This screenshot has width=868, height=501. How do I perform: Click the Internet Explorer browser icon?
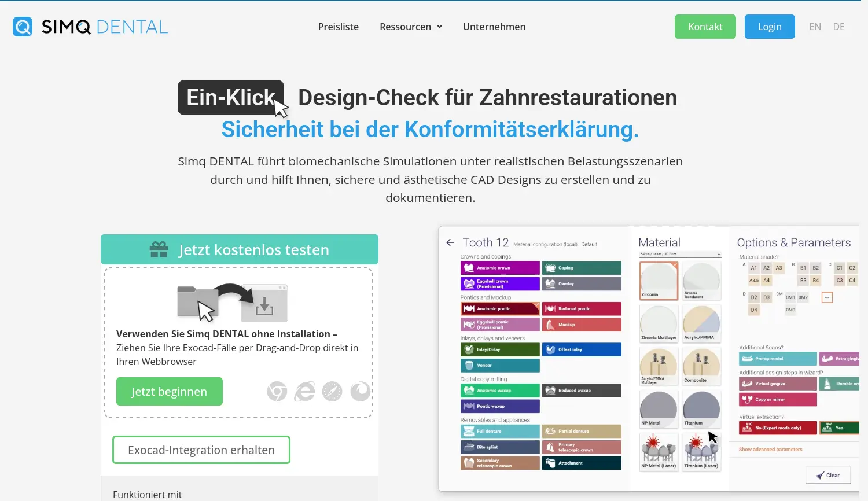tap(304, 392)
